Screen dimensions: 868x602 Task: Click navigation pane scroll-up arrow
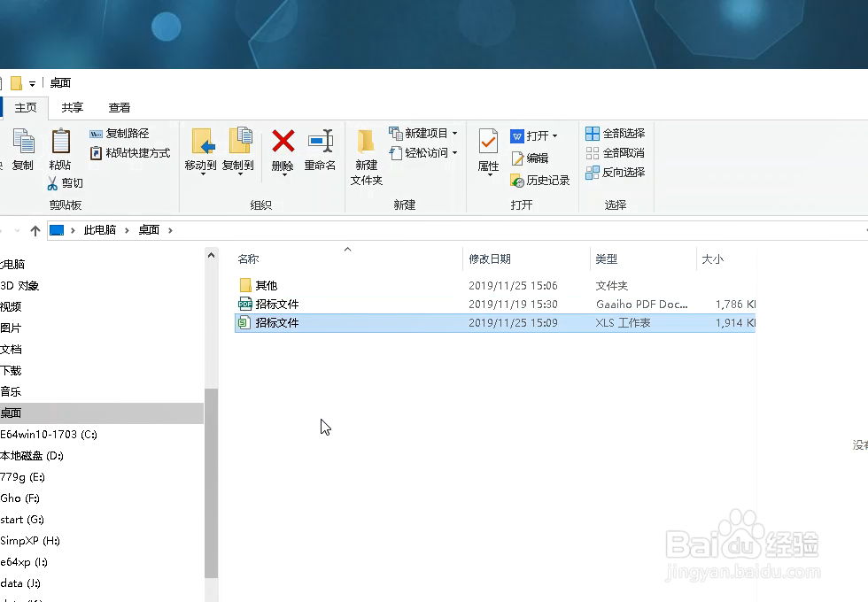tap(211, 255)
